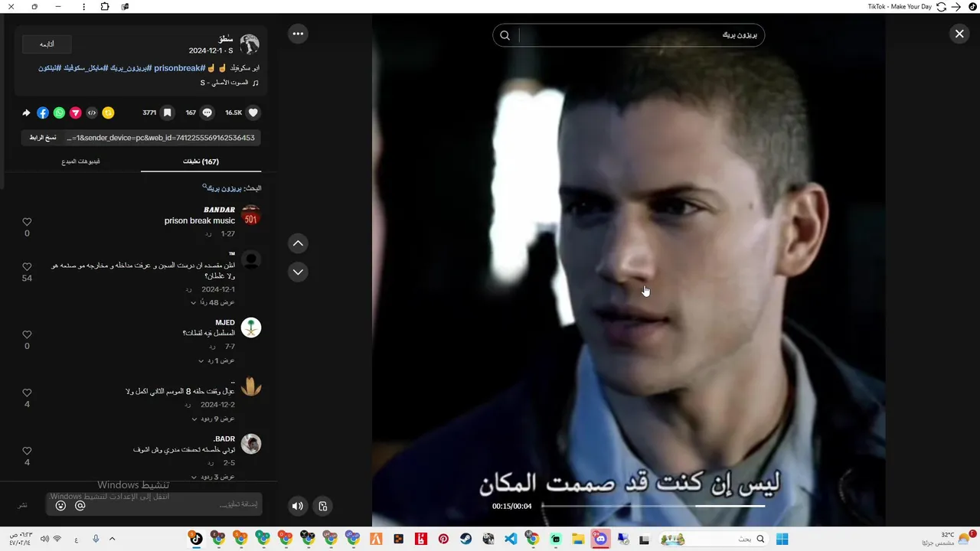Open Discord from the taskbar
Screen dimensions: 980x551
tap(600, 539)
